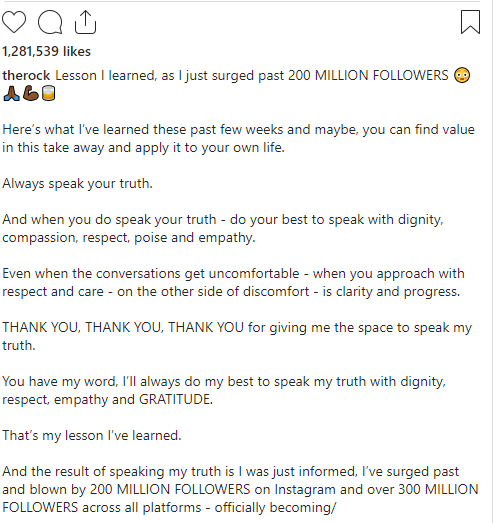Click the "That's my lesson I've learned." line
This screenshot has height=523, width=493.
(x=92, y=436)
